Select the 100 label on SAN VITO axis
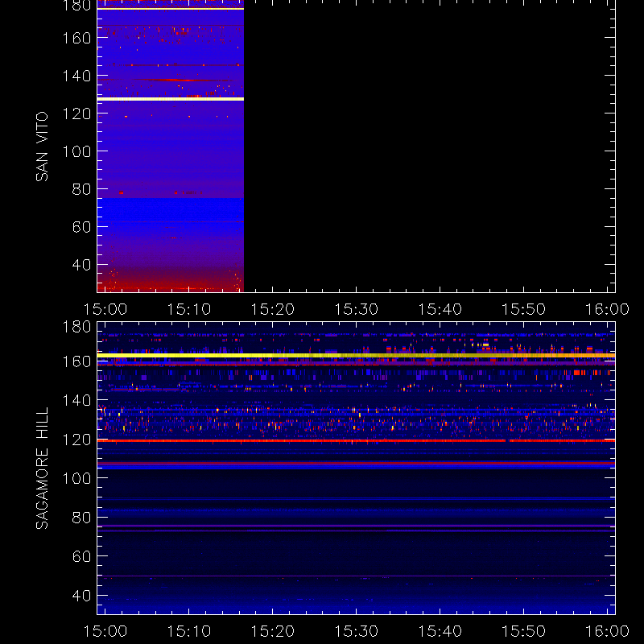 click(76, 151)
